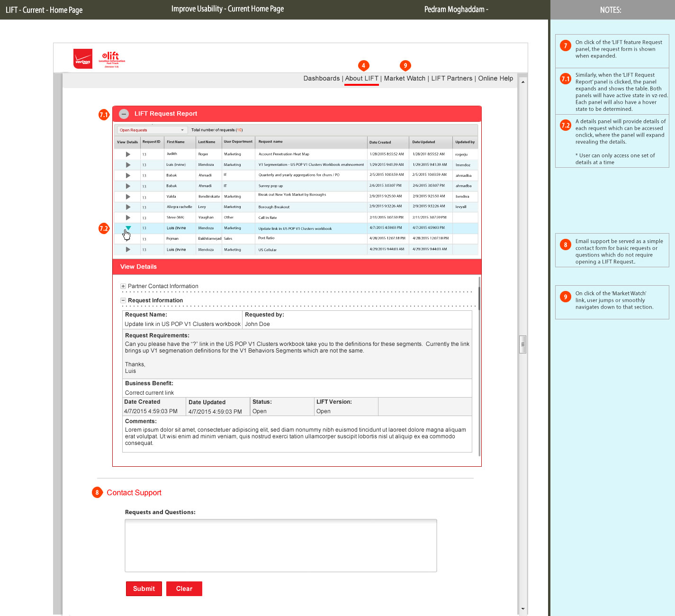
Task: Click 'Status:' Open value in details
Action: (260, 411)
